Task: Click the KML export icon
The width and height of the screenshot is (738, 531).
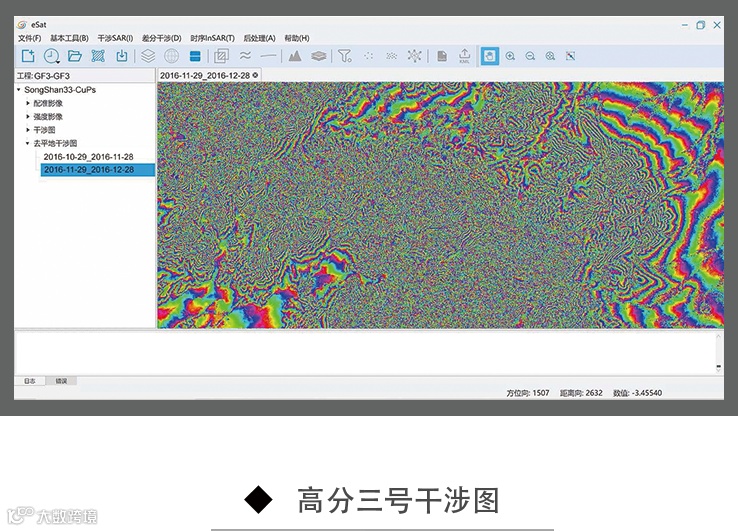Action: 464,56
